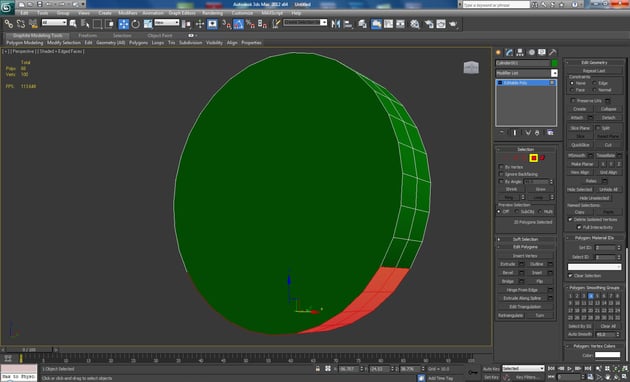
Task: Collapse the Edit Polygons rollout
Action: pos(526,247)
